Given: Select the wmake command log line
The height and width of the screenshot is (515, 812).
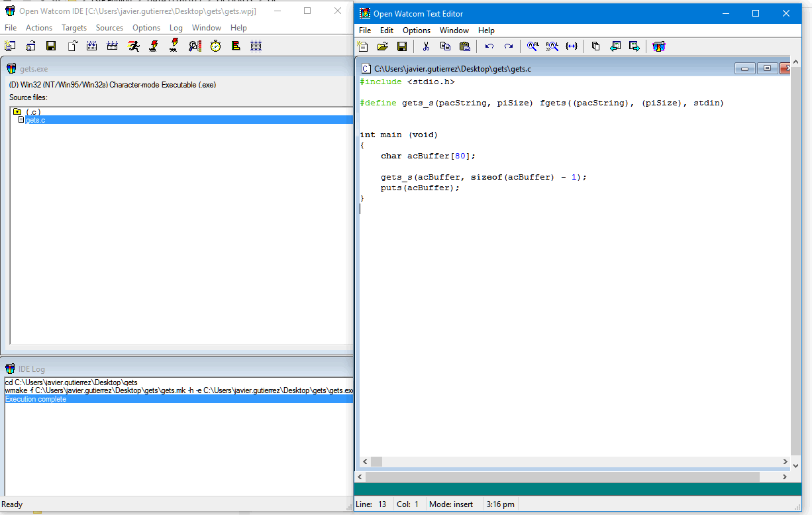Looking at the screenshot, I should [x=179, y=391].
